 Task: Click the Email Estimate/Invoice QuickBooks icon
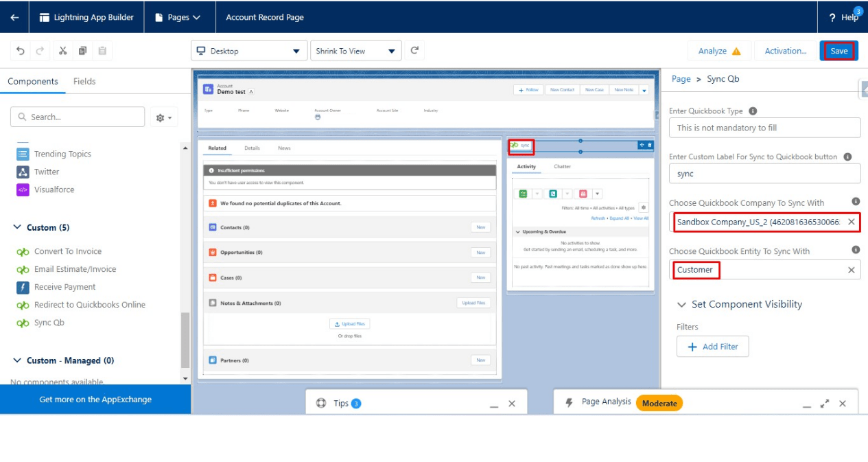point(23,269)
